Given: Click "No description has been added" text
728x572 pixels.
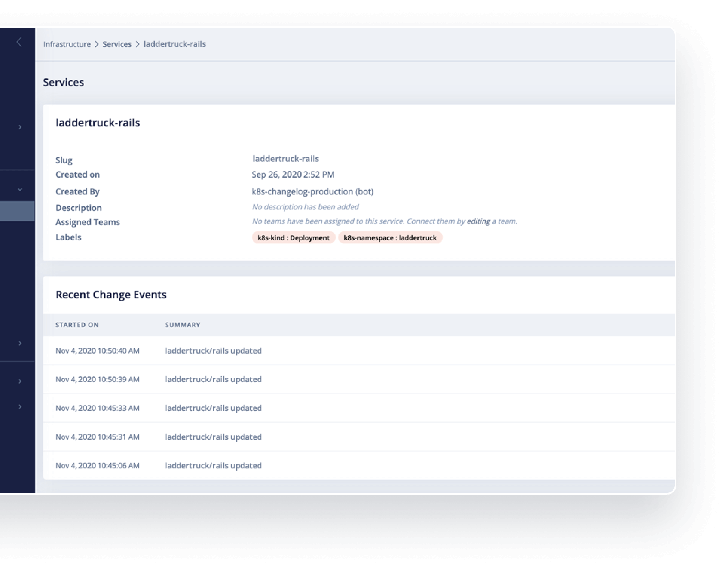Looking at the screenshot, I should (x=306, y=207).
